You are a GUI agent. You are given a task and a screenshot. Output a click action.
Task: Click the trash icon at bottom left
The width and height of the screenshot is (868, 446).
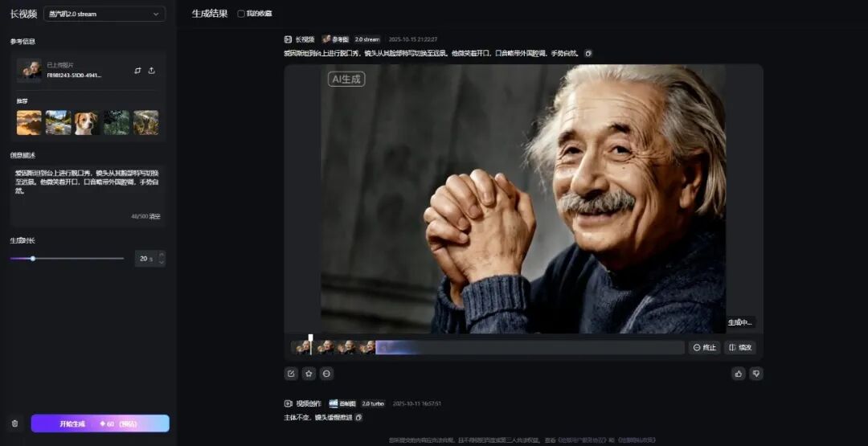tap(14, 423)
